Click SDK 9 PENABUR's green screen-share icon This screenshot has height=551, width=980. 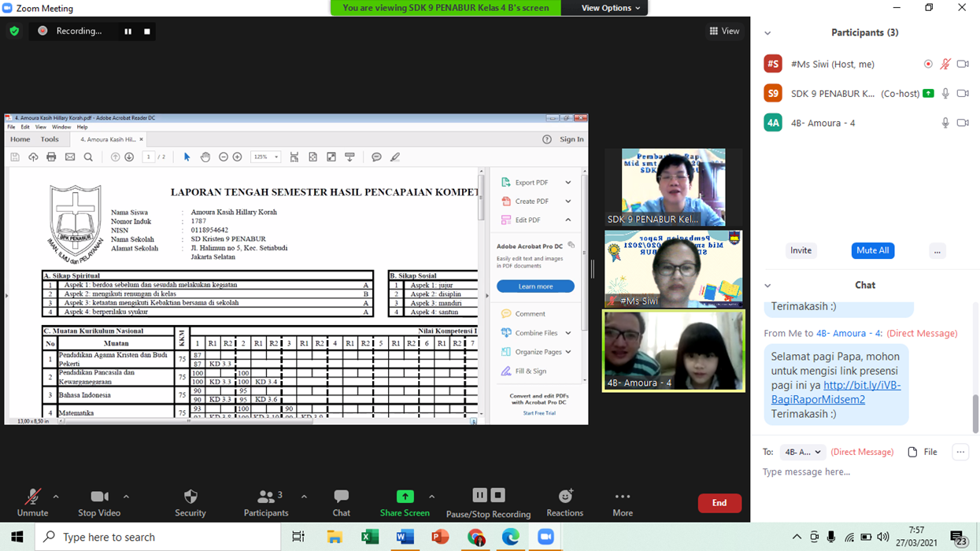[x=928, y=93]
